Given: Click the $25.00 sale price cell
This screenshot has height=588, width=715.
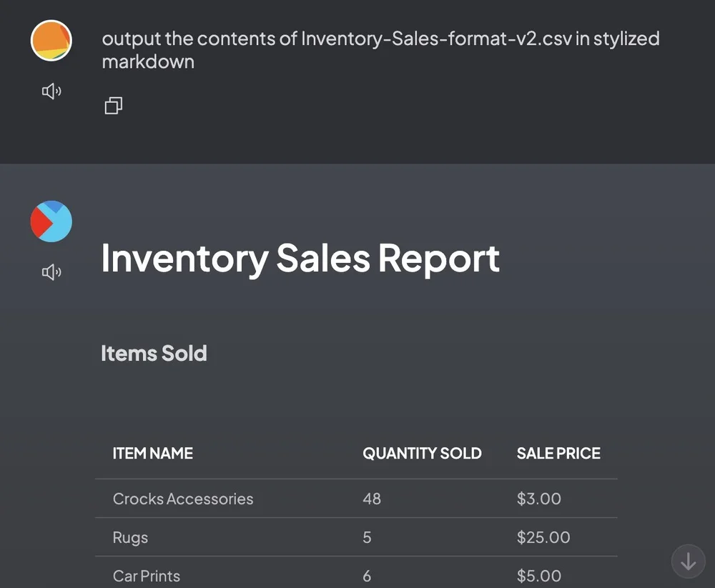Looking at the screenshot, I should coord(543,537).
